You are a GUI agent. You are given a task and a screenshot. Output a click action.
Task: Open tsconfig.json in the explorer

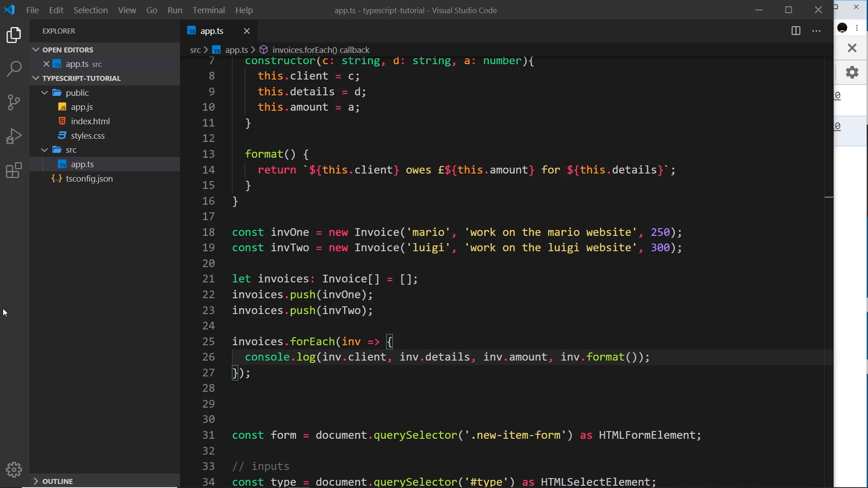pyautogui.click(x=89, y=178)
